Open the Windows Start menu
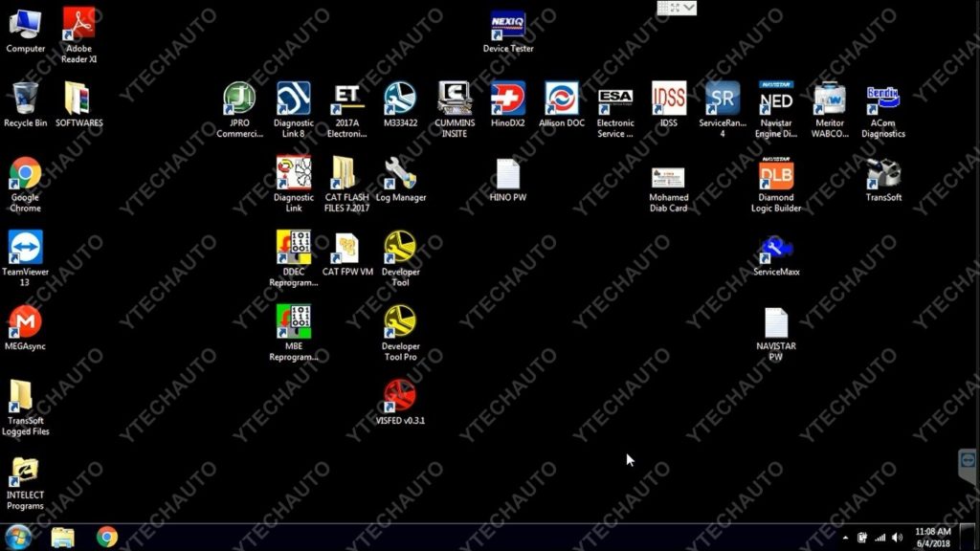980x551 pixels. [x=18, y=538]
